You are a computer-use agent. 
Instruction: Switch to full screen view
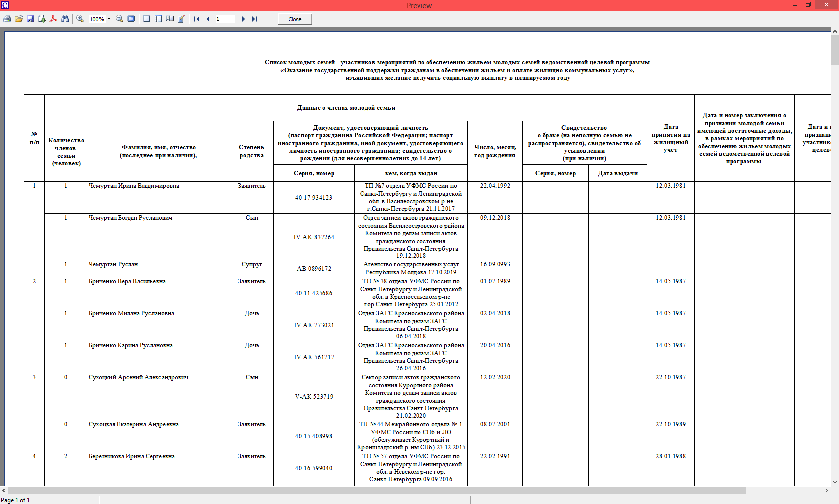[x=131, y=19]
